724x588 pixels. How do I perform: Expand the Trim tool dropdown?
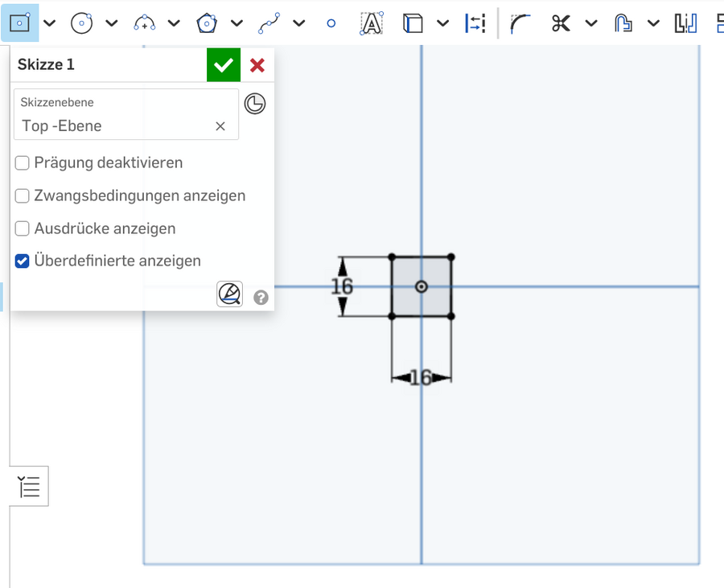tap(590, 23)
